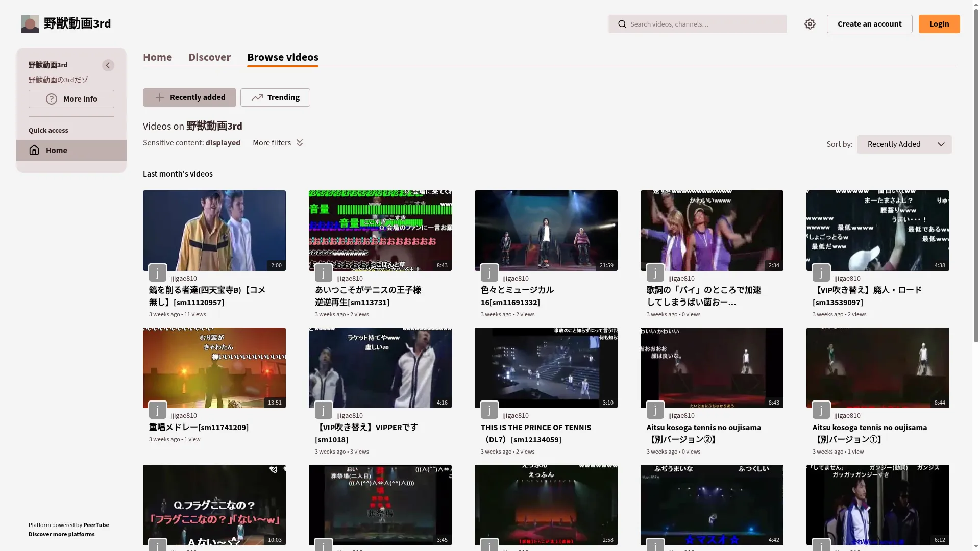Open the 2:58 video thumbnail

coord(546,505)
